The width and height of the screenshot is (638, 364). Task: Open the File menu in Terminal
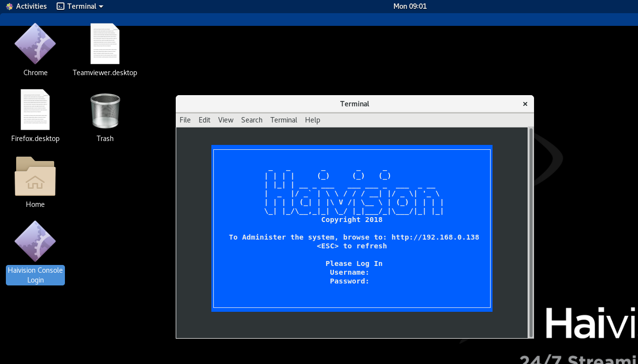pyautogui.click(x=185, y=120)
